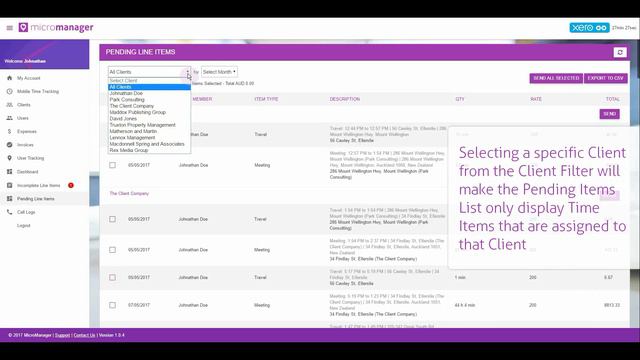
Task: Open Pending Line Items sidebar icon
Action: pyautogui.click(x=9, y=199)
